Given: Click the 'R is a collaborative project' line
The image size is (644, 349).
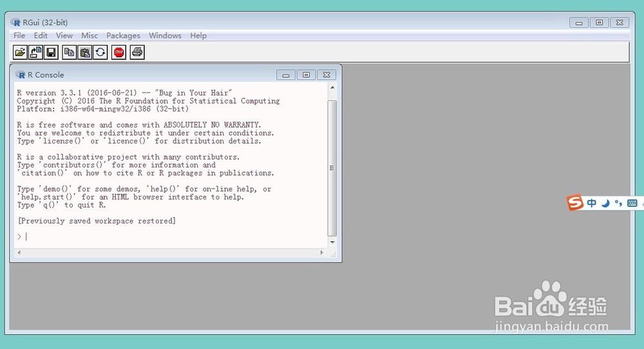Looking at the screenshot, I should point(128,157).
